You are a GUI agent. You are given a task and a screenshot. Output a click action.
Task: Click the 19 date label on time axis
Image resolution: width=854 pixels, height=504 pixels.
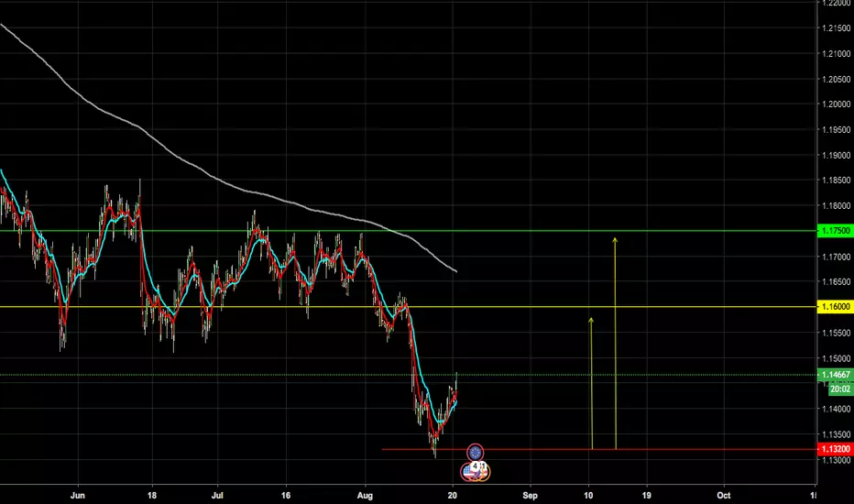[647, 495]
